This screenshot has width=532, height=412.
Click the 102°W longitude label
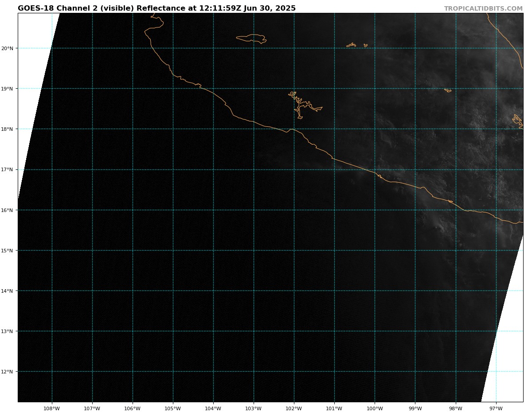(x=294, y=408)
